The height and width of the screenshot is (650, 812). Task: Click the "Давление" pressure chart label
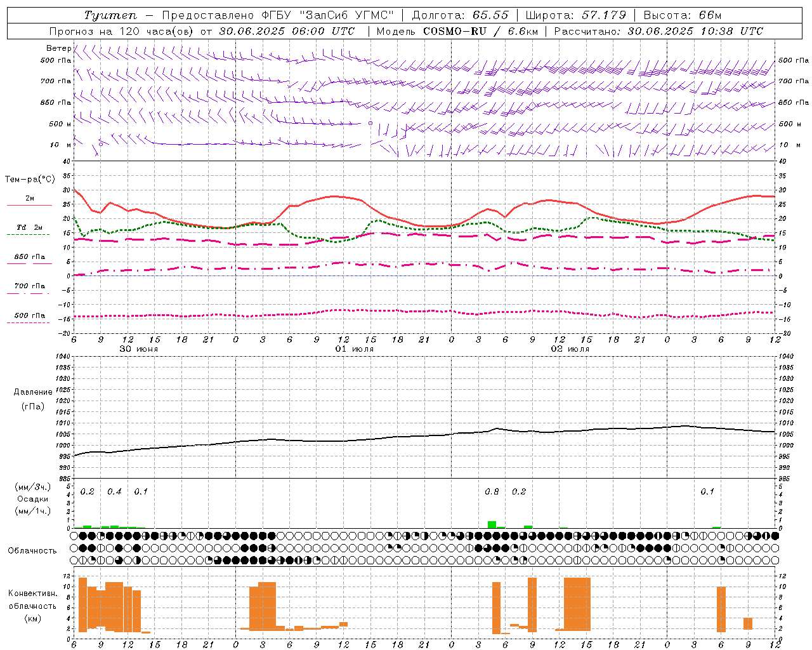[33, 392]
